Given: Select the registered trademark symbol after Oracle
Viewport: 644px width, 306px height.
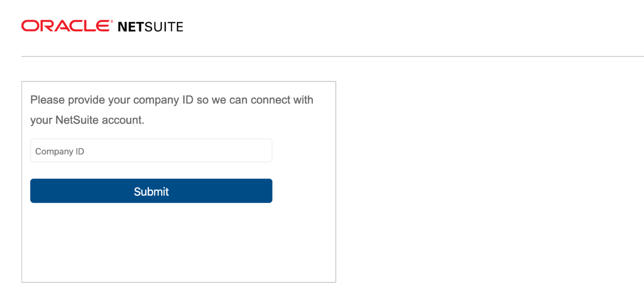Looking at the screenshot, I should pos(111,22).
